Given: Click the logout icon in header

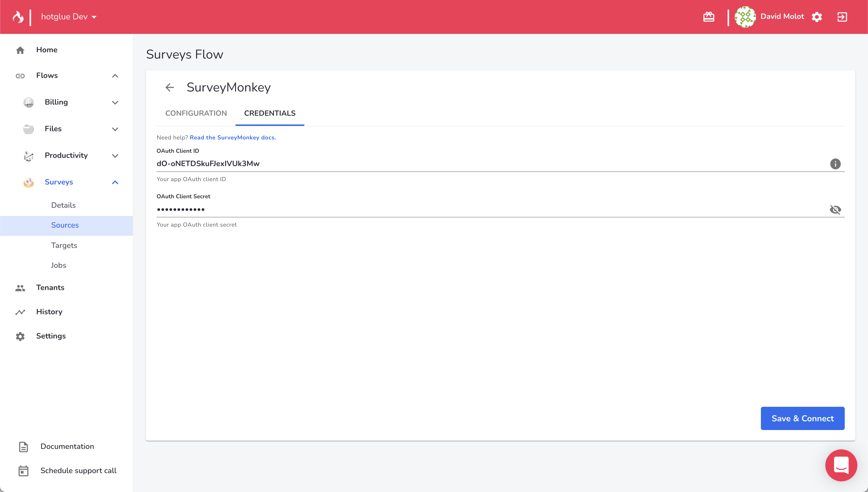Looking at the screenshot, I should (x=842, y=17).
